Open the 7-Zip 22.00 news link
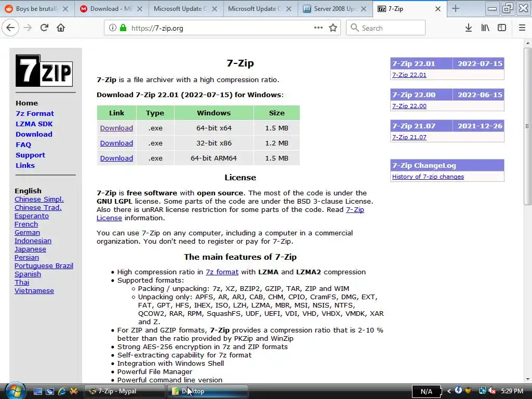Screen dimensions: 532x399 click(x=409, y=106)
